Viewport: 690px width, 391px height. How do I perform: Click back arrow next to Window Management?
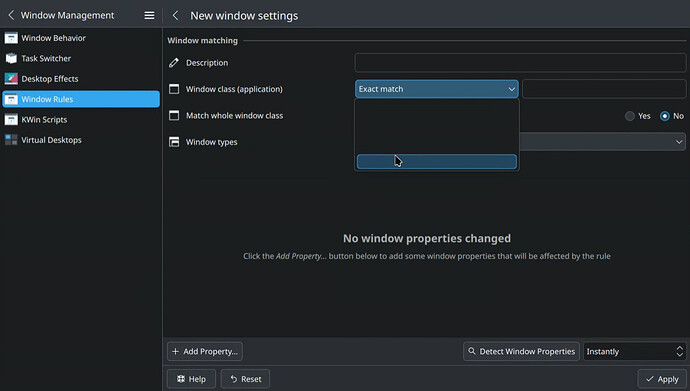[11, 15]
